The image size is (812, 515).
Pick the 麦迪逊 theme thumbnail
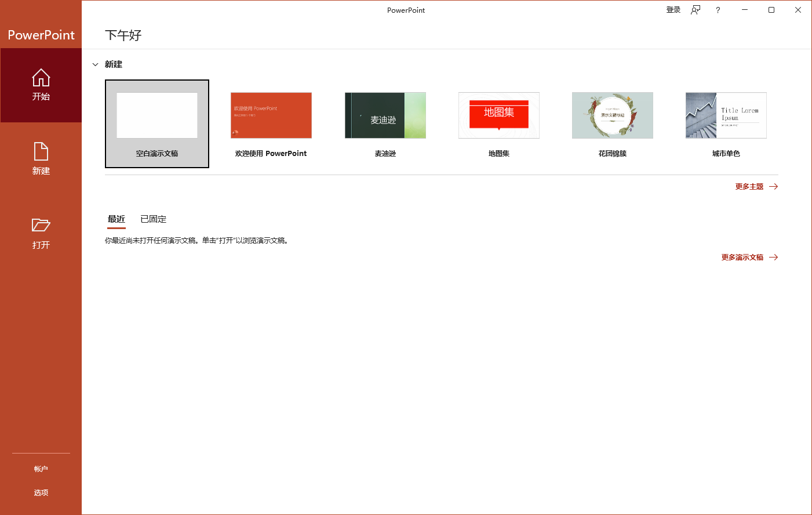coord(385,116)
